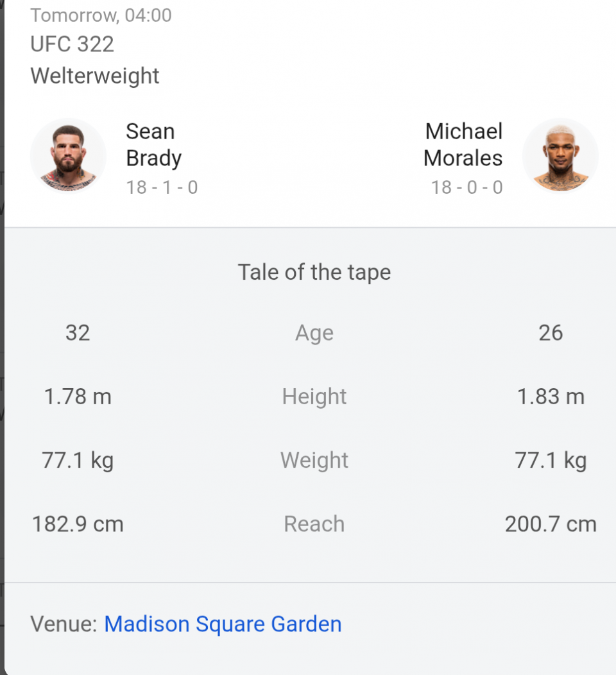Viewport: 616px width, 675px height.
Task: Click Michael Morales' fighter photo
Action: point(560,155)
